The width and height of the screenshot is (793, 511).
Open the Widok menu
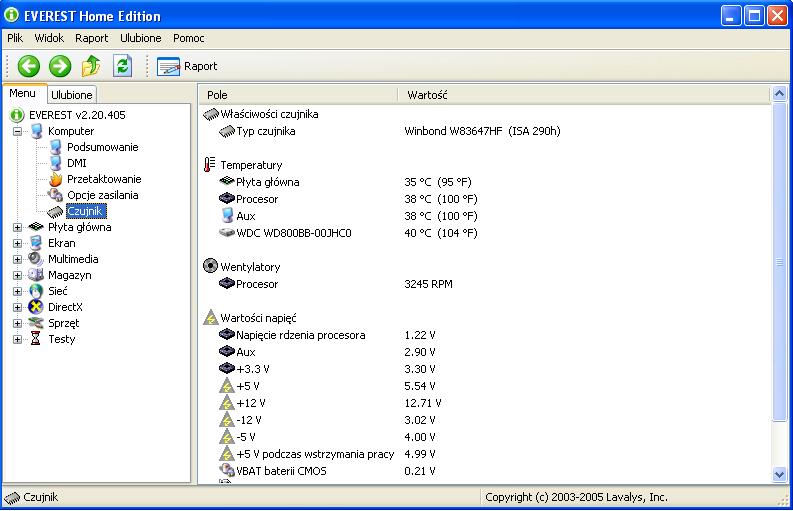point(49,38)
